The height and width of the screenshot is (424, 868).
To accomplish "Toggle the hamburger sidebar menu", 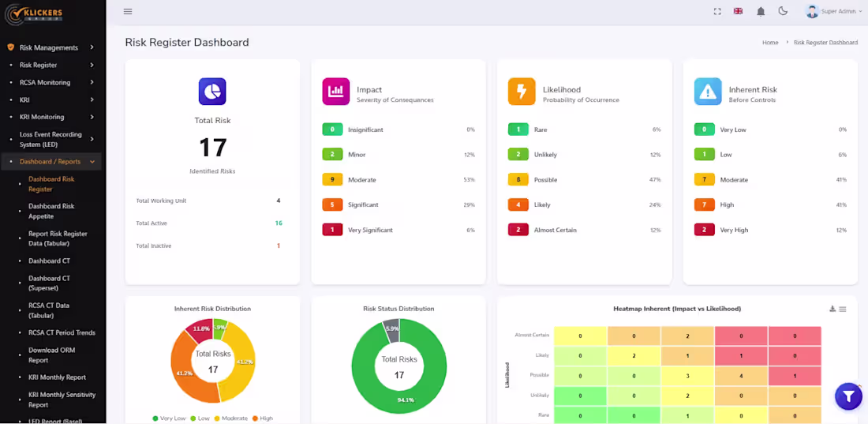I will coord(128,11).
